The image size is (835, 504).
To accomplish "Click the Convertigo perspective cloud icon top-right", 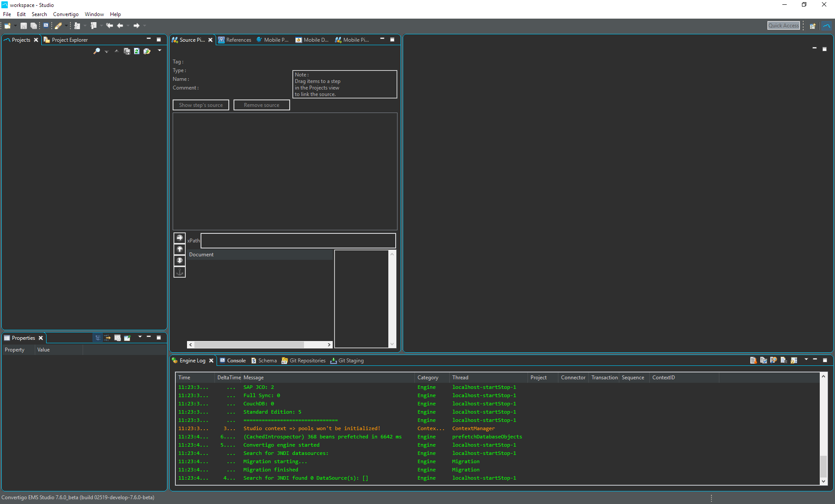I will [x=827, y=26].
